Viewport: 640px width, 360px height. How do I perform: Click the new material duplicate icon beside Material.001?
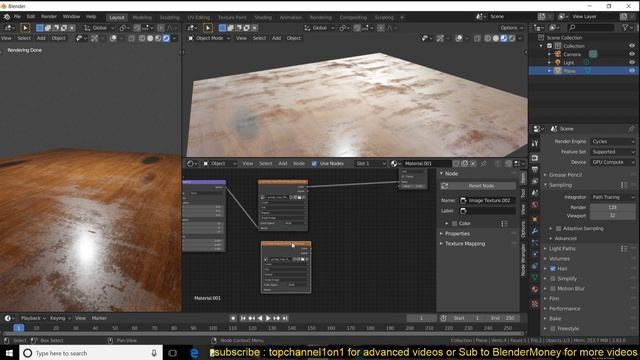pos(464,163)
